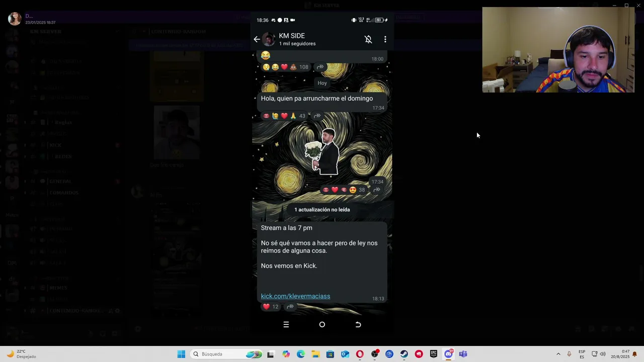Open the reactions pill showing 43

(x=284, y=116)
